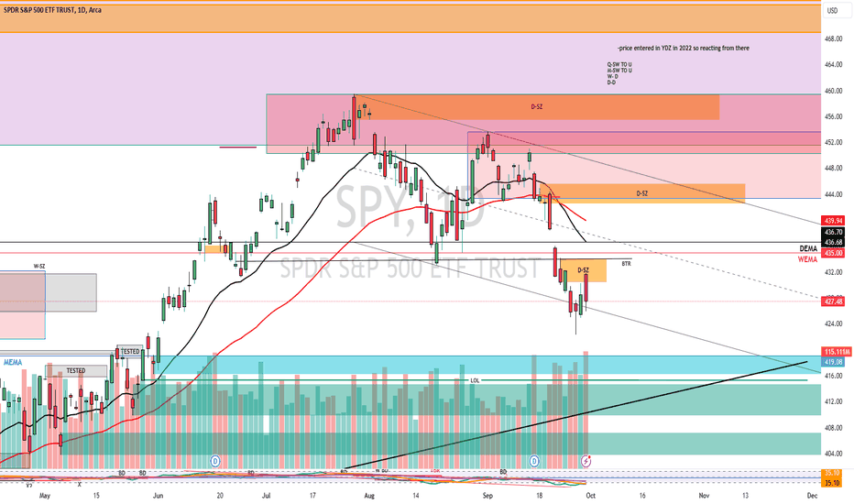Screen dimensions: 854x504
Task: Click the SPDR S&P 500 ETF TRUST chart title
Action: pos(52,10)
